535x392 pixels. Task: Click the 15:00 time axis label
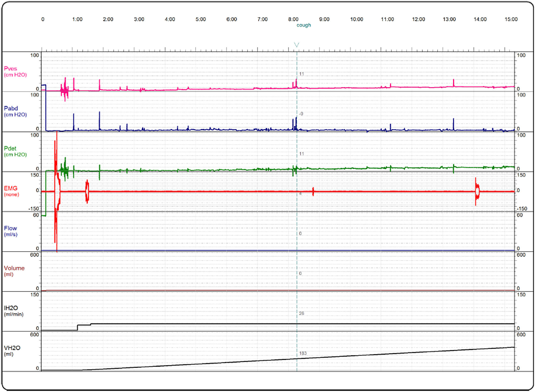coord(511,19)
